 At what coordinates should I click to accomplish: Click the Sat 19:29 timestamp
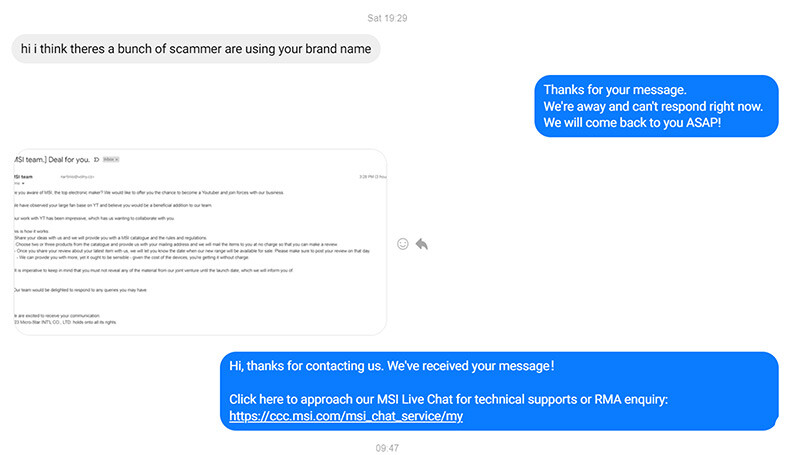click(387, 18)
